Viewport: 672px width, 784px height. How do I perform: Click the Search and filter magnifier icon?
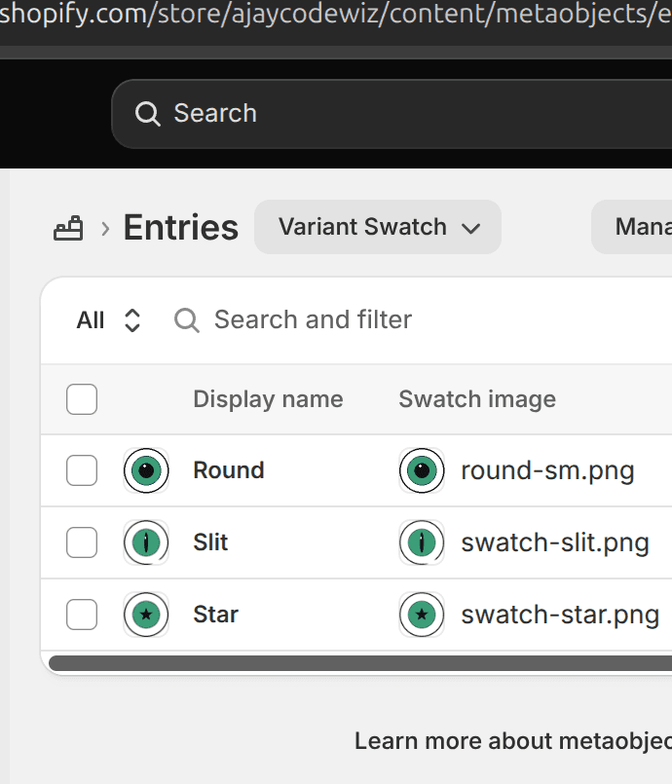coord(187,320)
